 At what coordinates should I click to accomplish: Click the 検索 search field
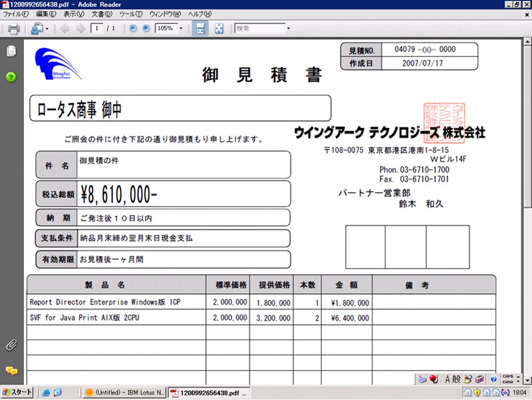(x=260, y=28)
